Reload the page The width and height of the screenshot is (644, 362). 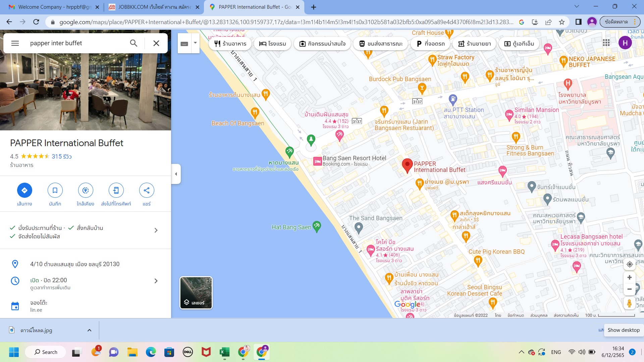coord(36,22)
